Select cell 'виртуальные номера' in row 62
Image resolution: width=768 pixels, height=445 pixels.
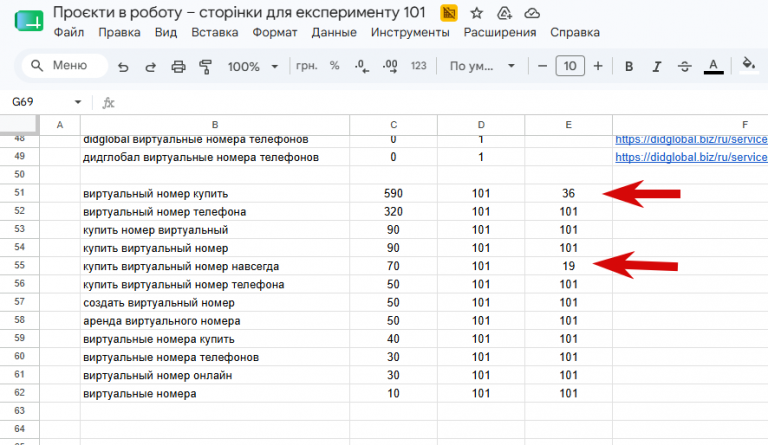pyautogui.click(x=215, y=393)
